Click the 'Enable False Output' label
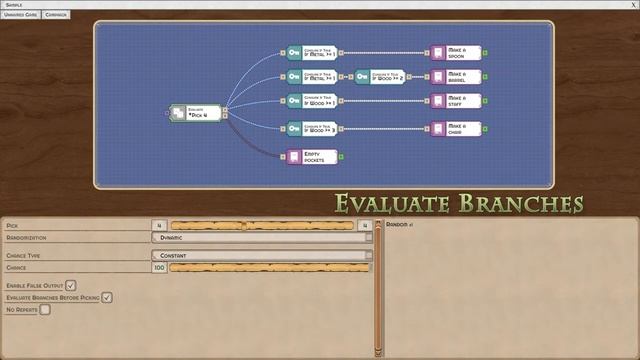640x360 pixels. [35, 286]
